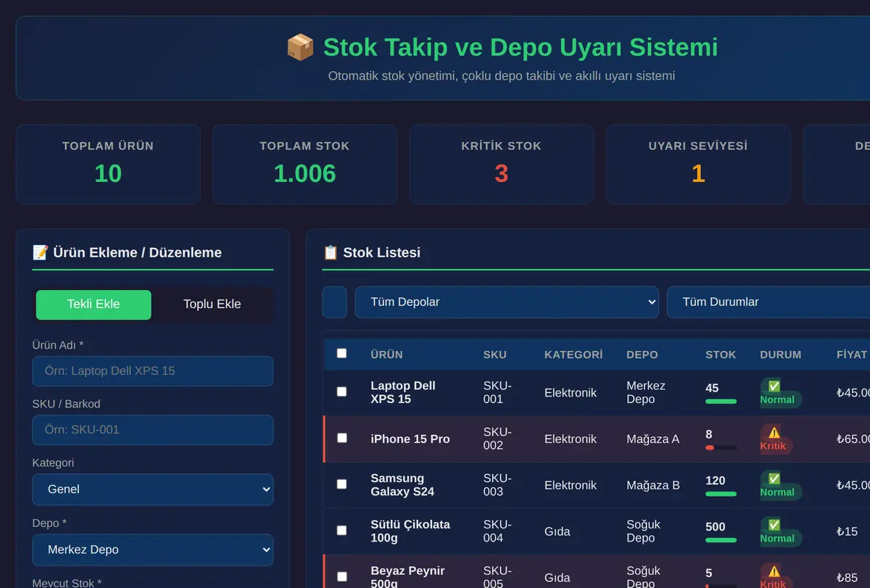The width and height of the screenshot is (870, 588).
Task: Open the TOPLAM STOK stat card
Action: [304, 164]
